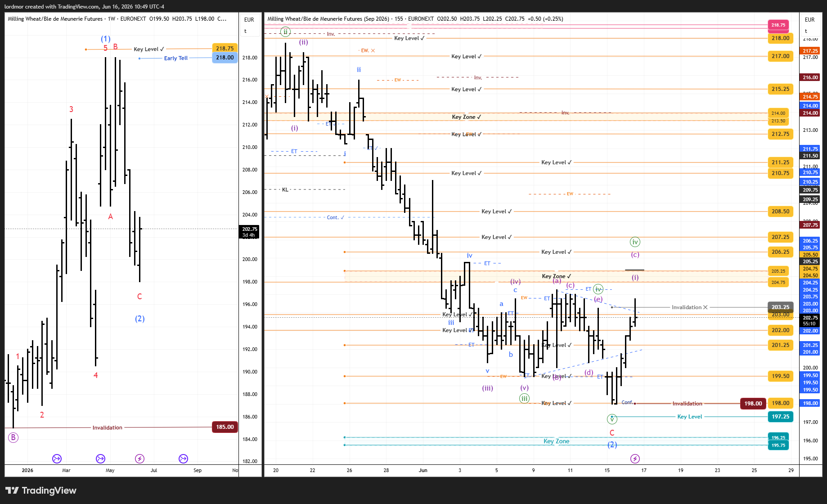
Task: Click the red 3 wave label
Action: click(x=71, y=109)
